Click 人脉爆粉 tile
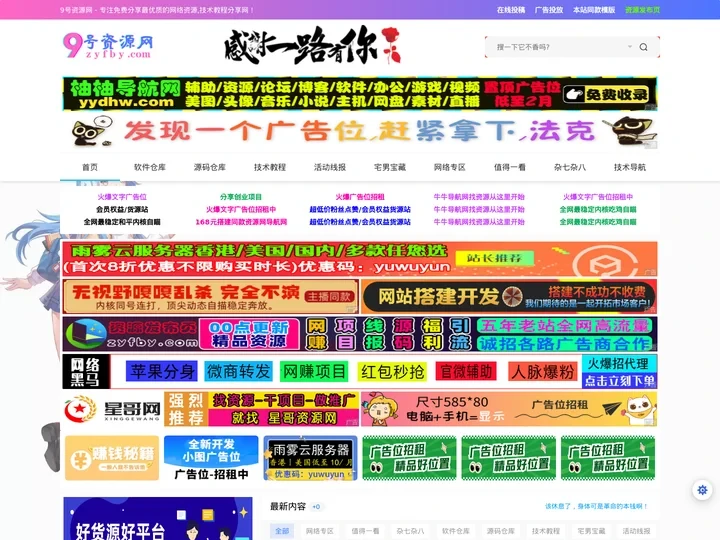The height and width of the screenshot is (540, 720). pos(543,371)
